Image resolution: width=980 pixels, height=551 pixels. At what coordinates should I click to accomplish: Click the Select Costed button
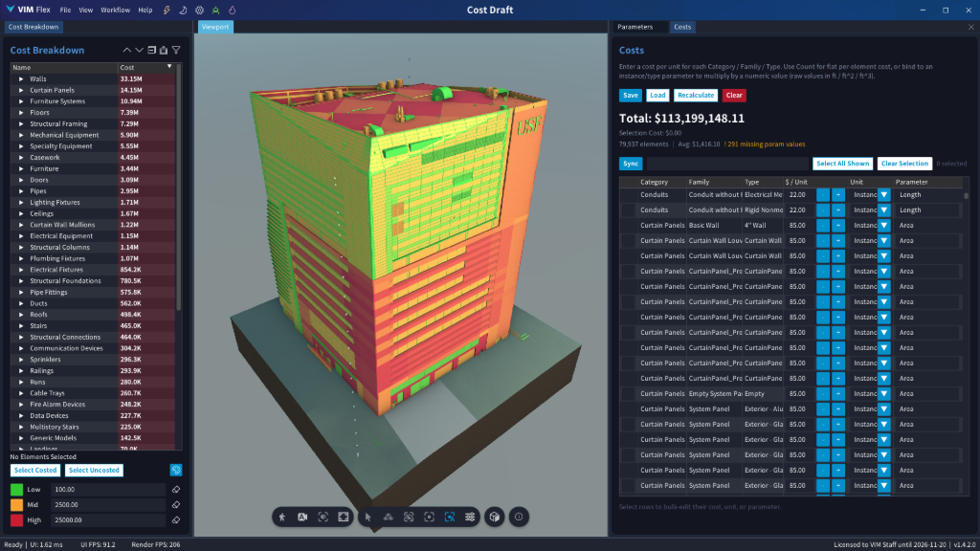(x=35, y=470)
